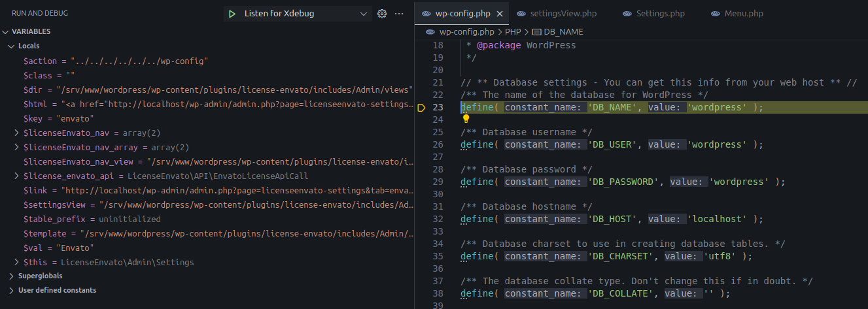Click the DB_NAME breadcrumb item

point(562,31)
